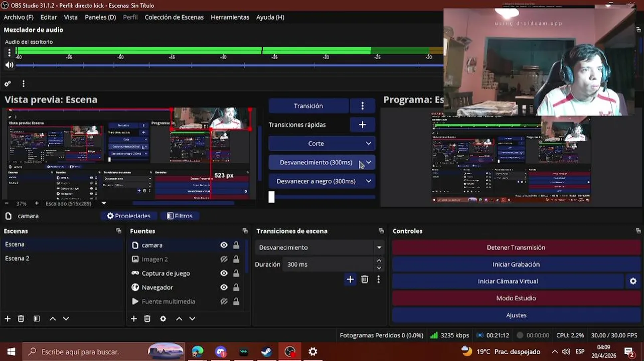Move selected source up
The width and height of the screenshot is (644, 361).
point(179,319)
